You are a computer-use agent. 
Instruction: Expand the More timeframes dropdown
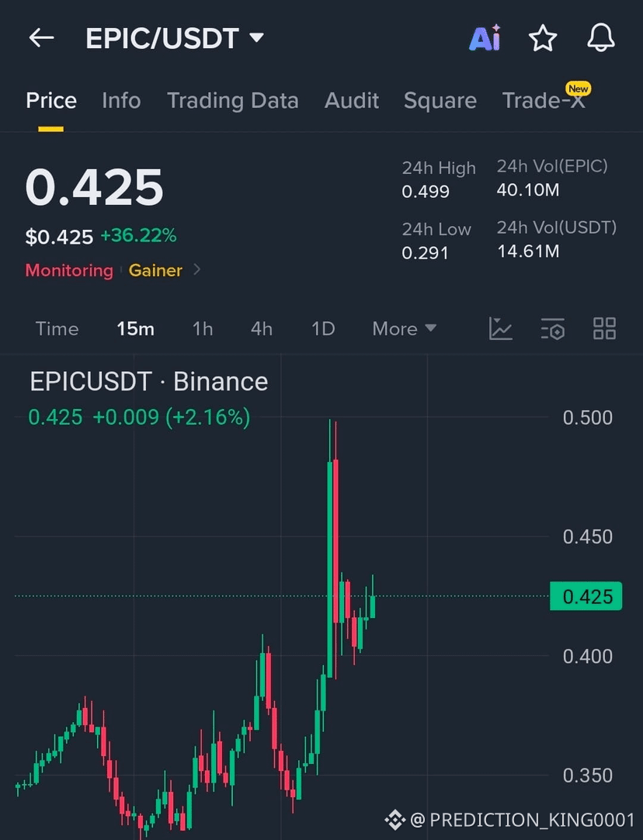pos(405,328)
